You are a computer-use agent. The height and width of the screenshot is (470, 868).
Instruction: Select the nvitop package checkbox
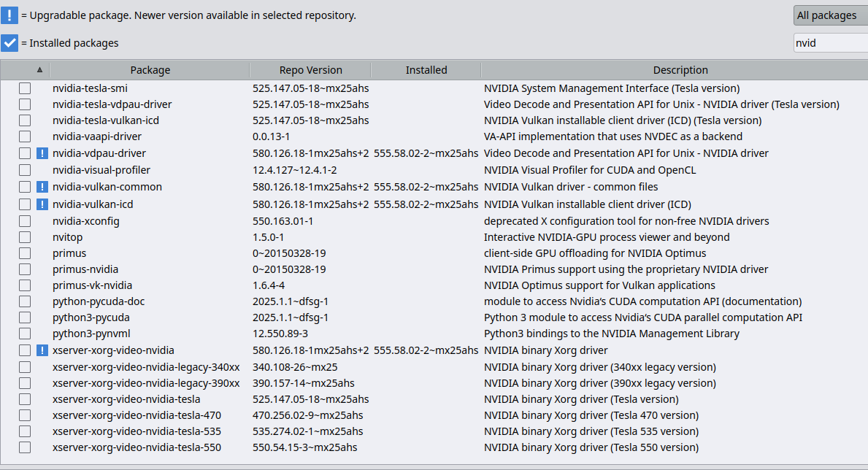tap(25, 237)
